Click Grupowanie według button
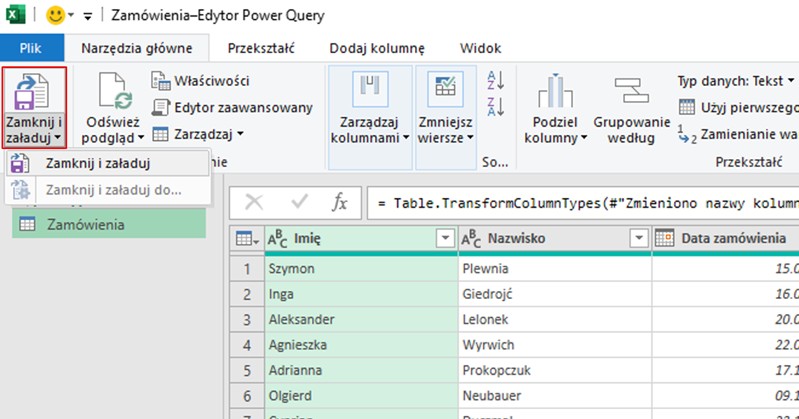This screenshot has width=799, height=419. (x=631, y=110)
